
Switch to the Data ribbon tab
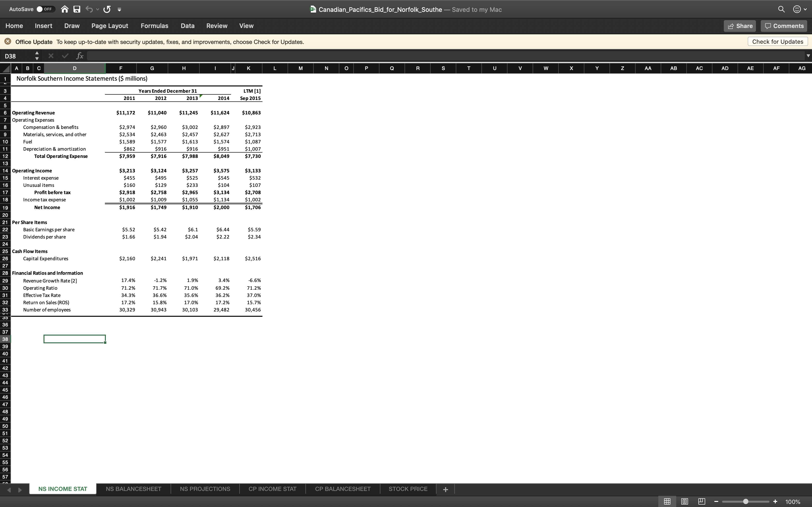tap(187, 26)
